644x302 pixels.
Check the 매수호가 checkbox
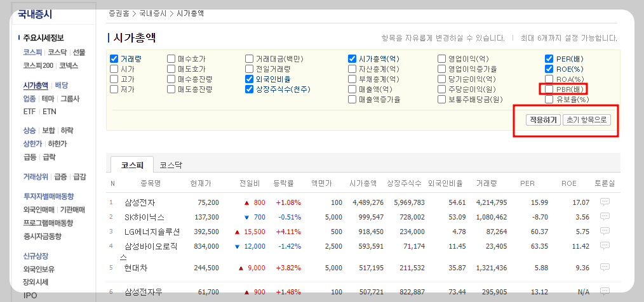(171, 58)
